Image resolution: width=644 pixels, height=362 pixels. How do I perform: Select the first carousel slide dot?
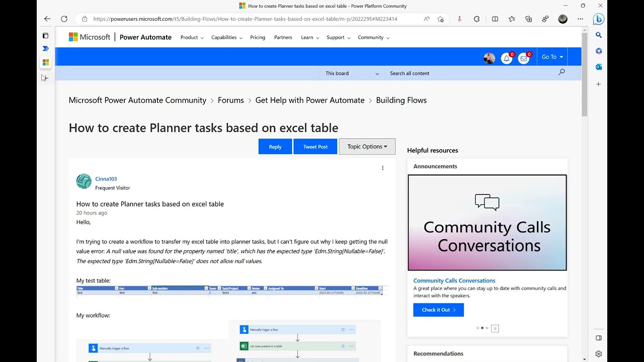pos(477,328)
